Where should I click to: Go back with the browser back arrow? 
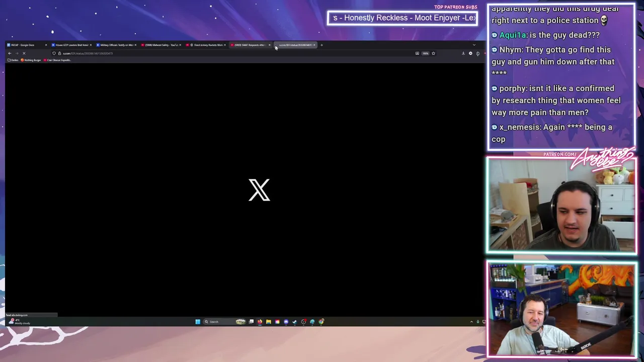(x=10, y=53)
